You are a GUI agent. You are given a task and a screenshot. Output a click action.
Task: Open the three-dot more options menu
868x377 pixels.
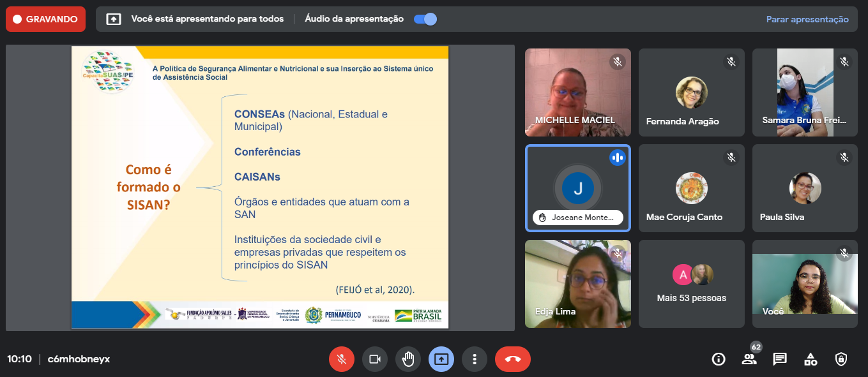(x=475, y=359)
